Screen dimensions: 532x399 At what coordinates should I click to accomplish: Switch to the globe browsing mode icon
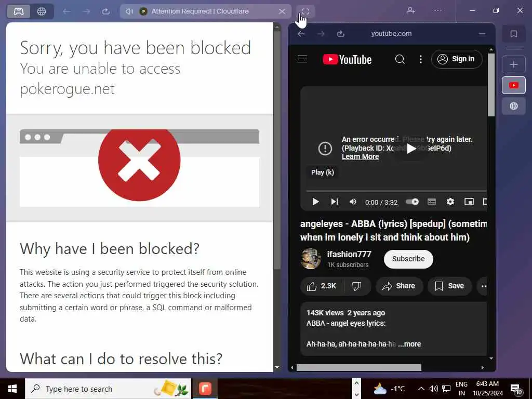click(42, 11)
